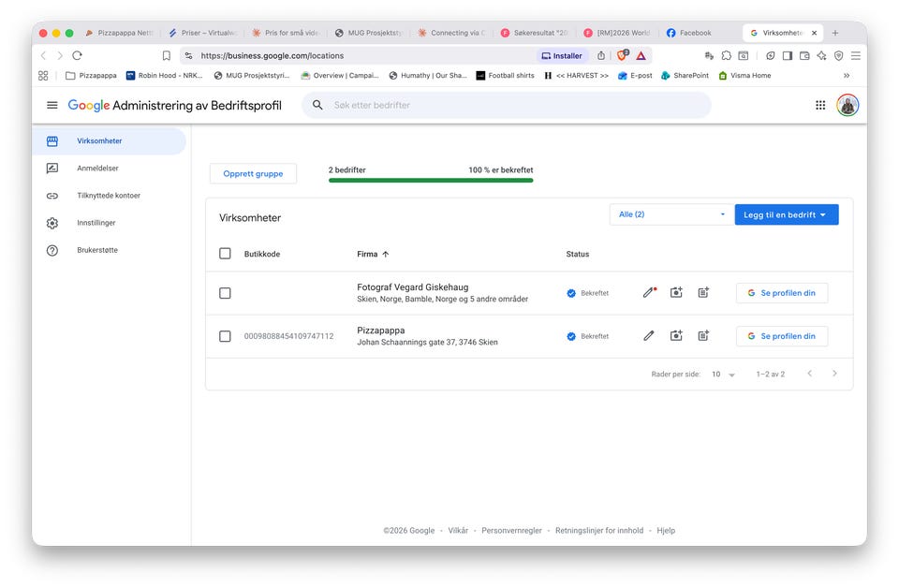The width and height of the screenshot is (899, 588).
Task: Bookmark this page
Action: [167, 55]
